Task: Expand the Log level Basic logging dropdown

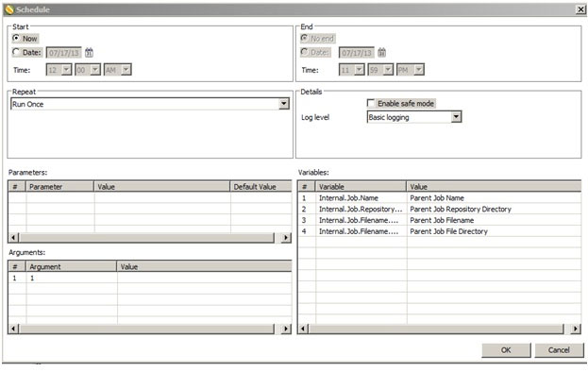Action: tap(456, 117)
